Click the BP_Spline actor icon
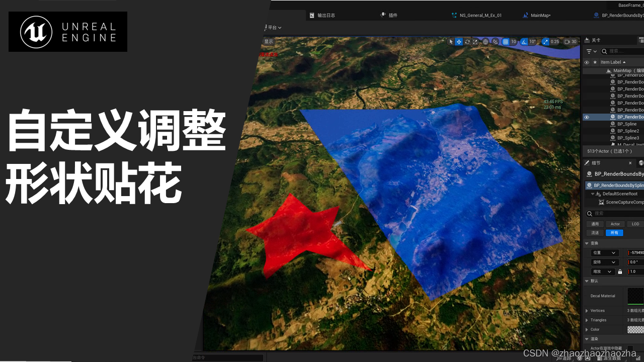This screenshot has width=644, height=362. coord(613,124)
